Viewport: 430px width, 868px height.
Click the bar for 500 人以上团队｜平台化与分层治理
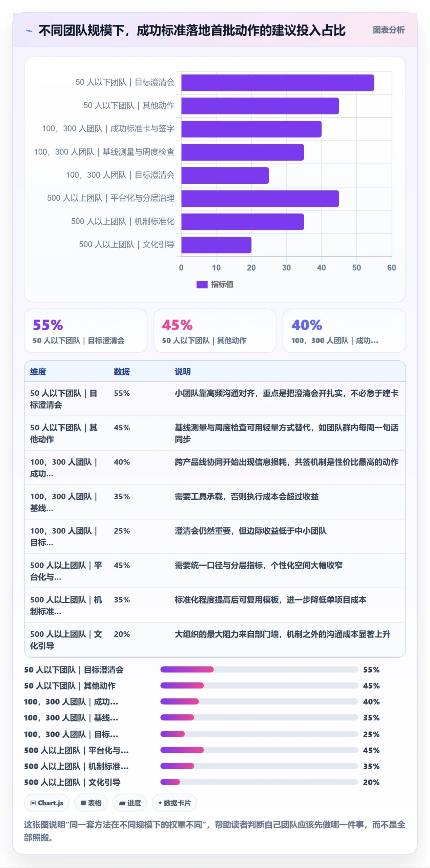pyautogui.click(x=260, y=199)
